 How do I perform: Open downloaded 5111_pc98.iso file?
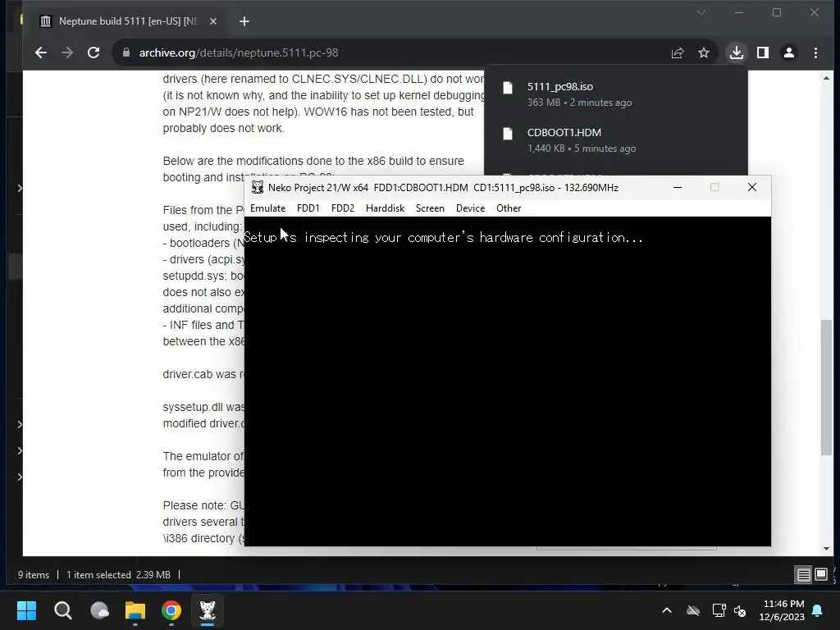coord(616,94)
